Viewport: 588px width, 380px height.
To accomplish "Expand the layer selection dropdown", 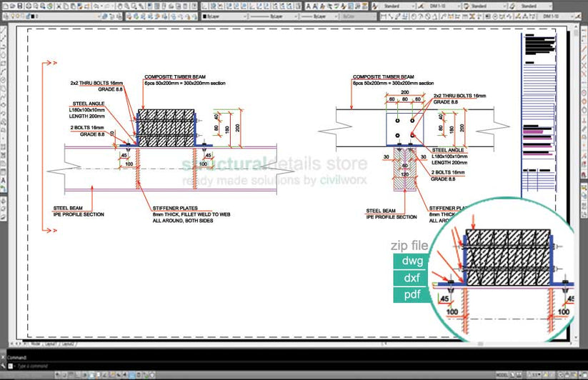I will [x=100, y=14].
